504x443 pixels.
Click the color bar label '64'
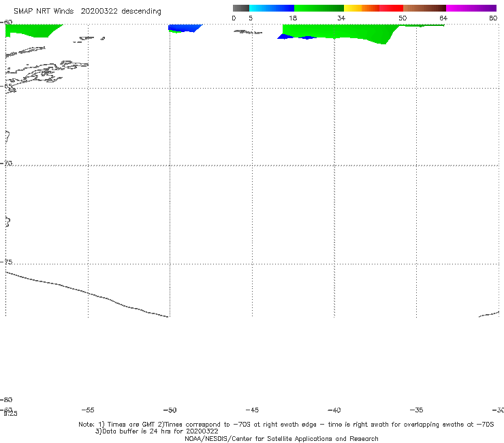443,18
